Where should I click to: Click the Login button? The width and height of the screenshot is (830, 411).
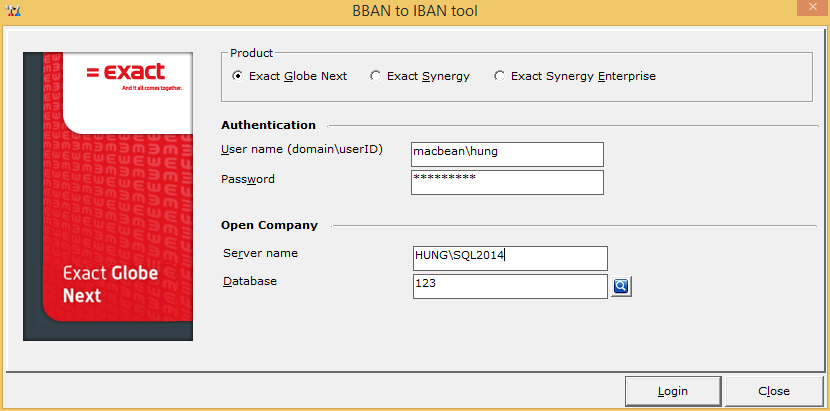click(x=673, y=391)
